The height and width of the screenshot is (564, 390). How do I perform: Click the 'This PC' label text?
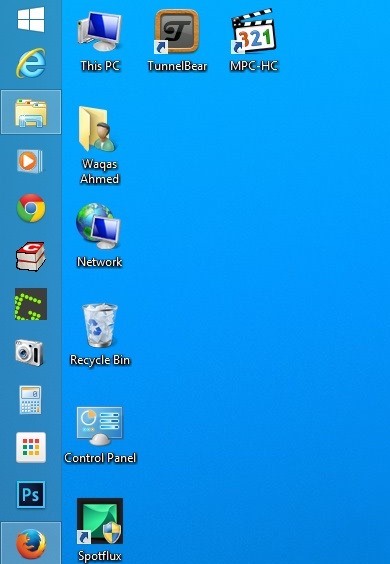click(x=100, y=66)
